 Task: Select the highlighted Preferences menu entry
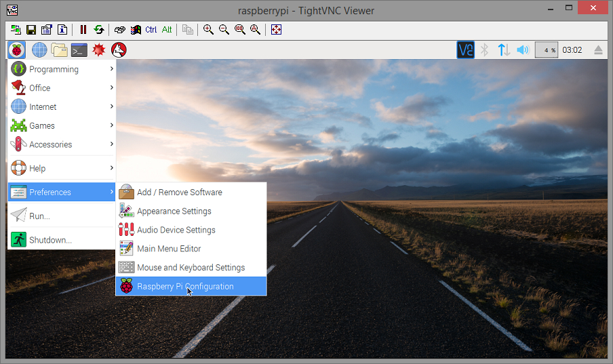coord(62,192)
